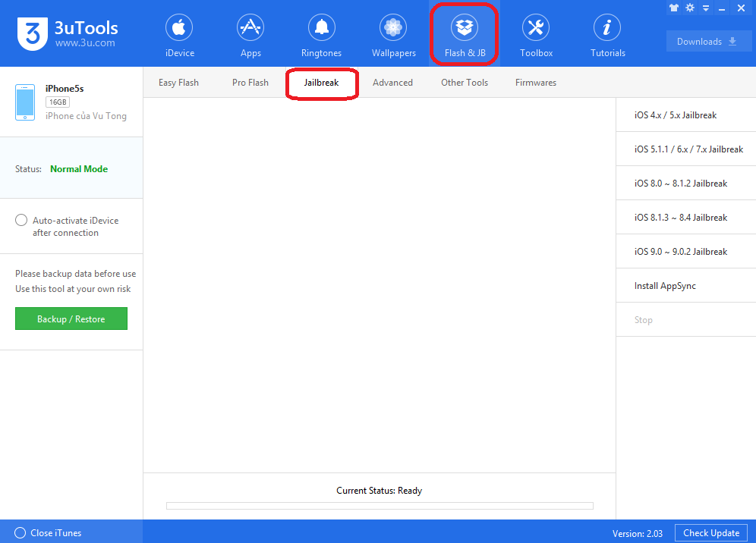Enable Auto-activate iDevice after connection
756x543 pixels.
click(x=21, y=220)
